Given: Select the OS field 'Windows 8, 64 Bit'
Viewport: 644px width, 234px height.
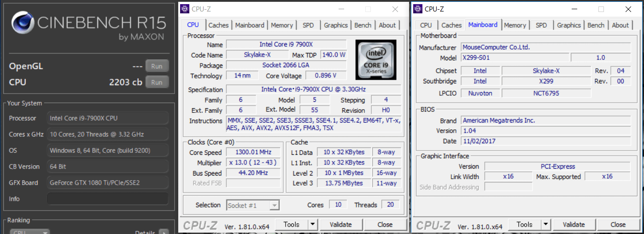Looking at the screenshot, I should [x=108, y=151].
